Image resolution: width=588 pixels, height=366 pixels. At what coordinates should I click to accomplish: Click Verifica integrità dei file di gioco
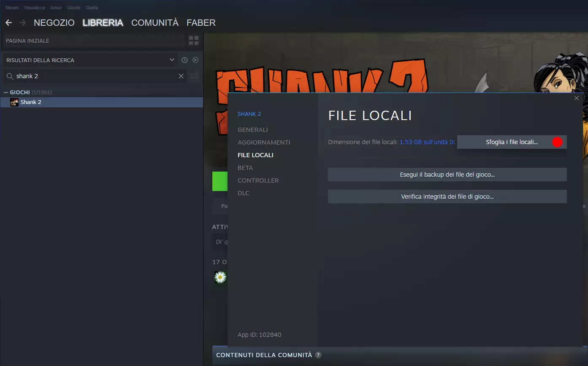pyautogui.click(x=447, y=197)
